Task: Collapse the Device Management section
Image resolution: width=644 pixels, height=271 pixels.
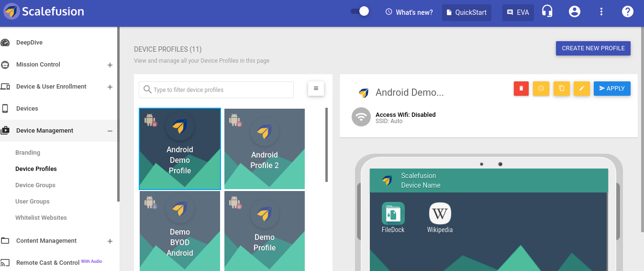Action: pos(110,131)
